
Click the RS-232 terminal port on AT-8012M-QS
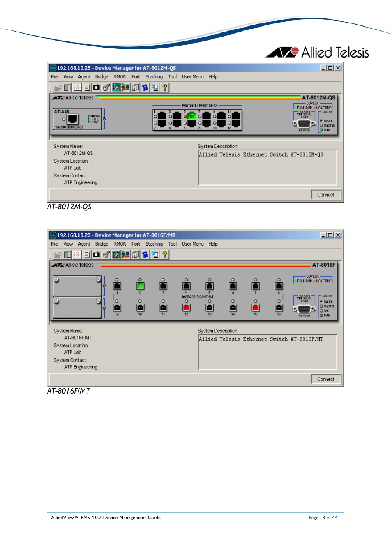304,123
